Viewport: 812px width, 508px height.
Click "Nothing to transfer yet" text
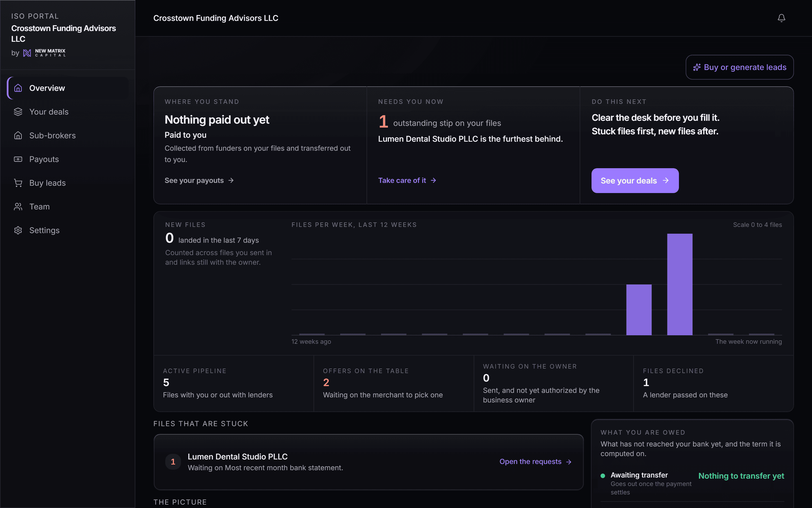tap(741, 476)
